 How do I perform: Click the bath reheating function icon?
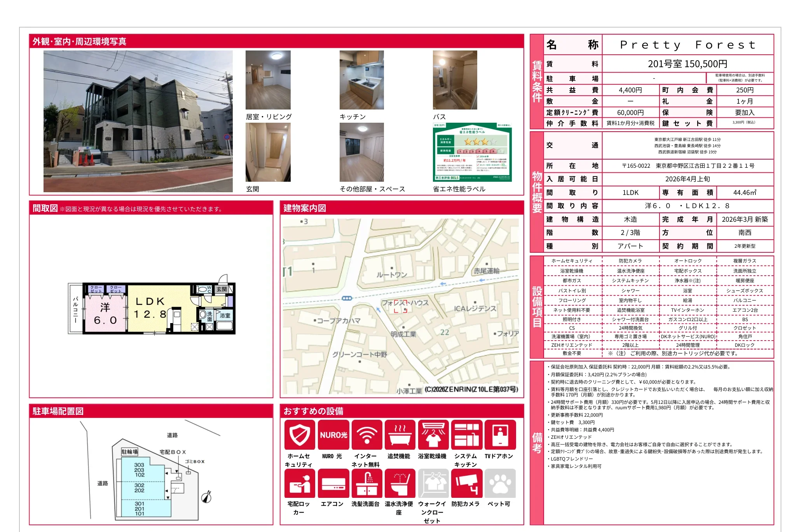pos(400,435)
